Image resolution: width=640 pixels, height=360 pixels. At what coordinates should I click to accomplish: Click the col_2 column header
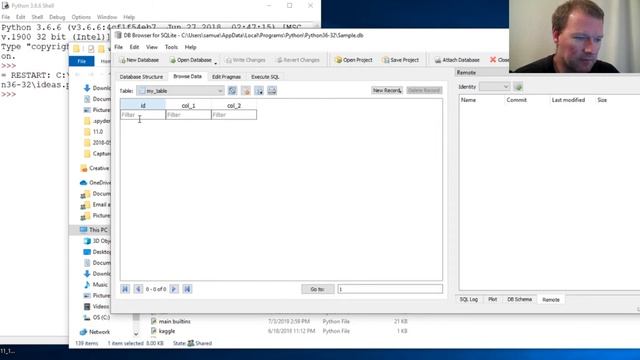pyautogui.click(x=234, y=105)
